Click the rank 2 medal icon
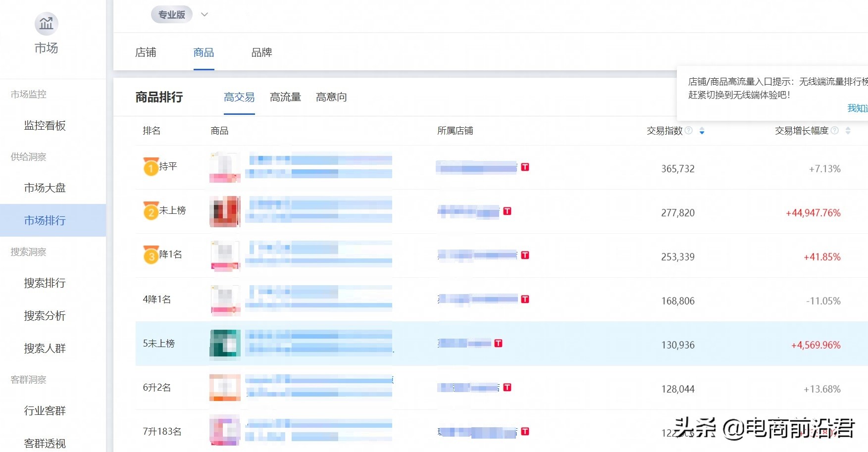This screenshot has width=868, height=452. (x=151, y=211)
